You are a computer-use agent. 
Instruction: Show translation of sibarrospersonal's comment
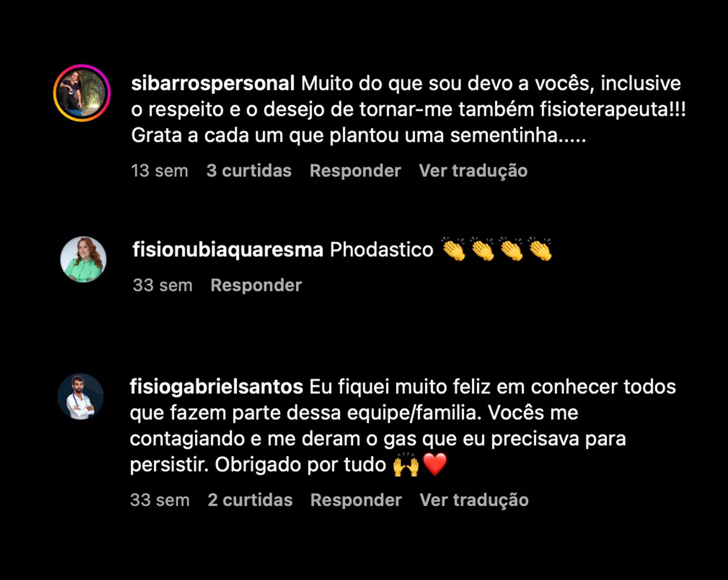tap(473, 170)
